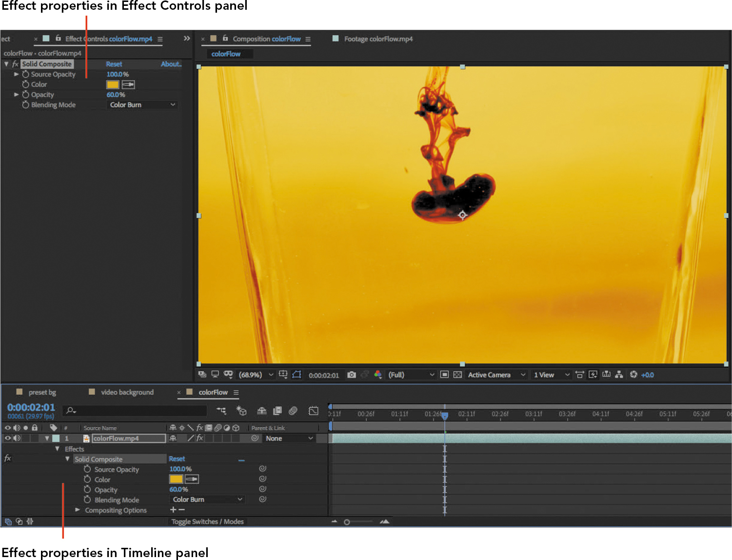The width and height of the screenshot is (732, 560).
Task: Click the fast previews icon
Action: tap(593, 375)
